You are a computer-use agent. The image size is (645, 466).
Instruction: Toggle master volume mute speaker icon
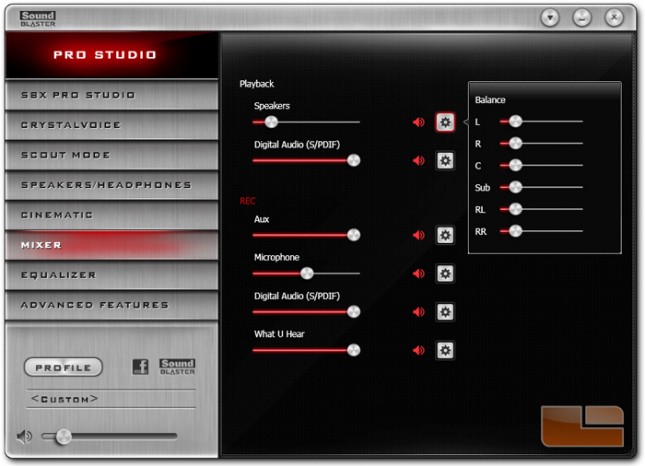click(x=24, y=436)
